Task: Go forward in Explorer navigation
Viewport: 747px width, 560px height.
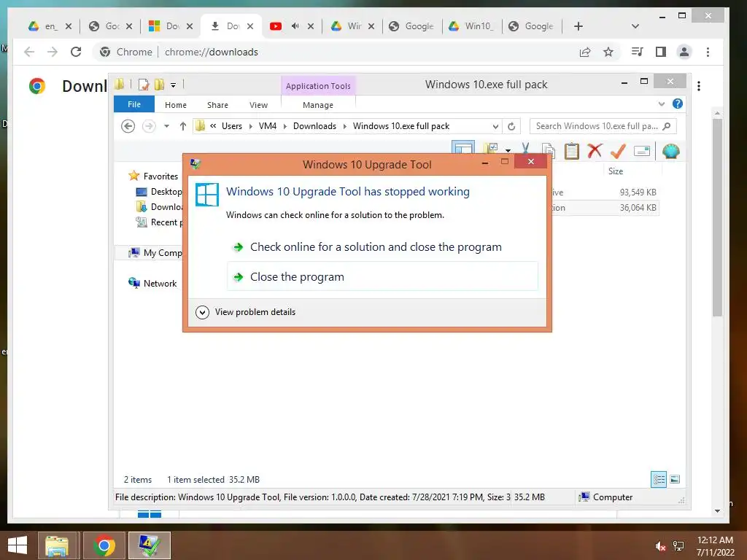Action: [149, 126]
